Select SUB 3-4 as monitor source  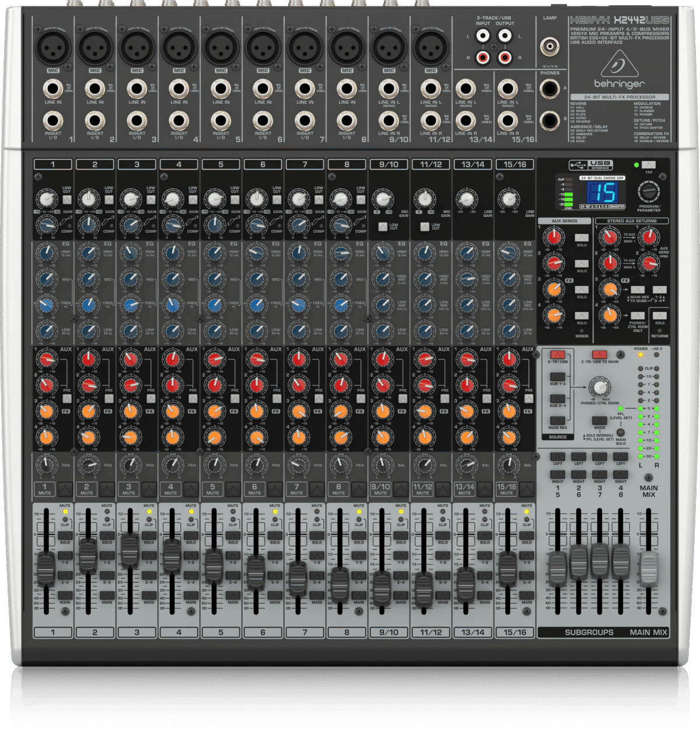pyautogui.click(x=558, y=398)
